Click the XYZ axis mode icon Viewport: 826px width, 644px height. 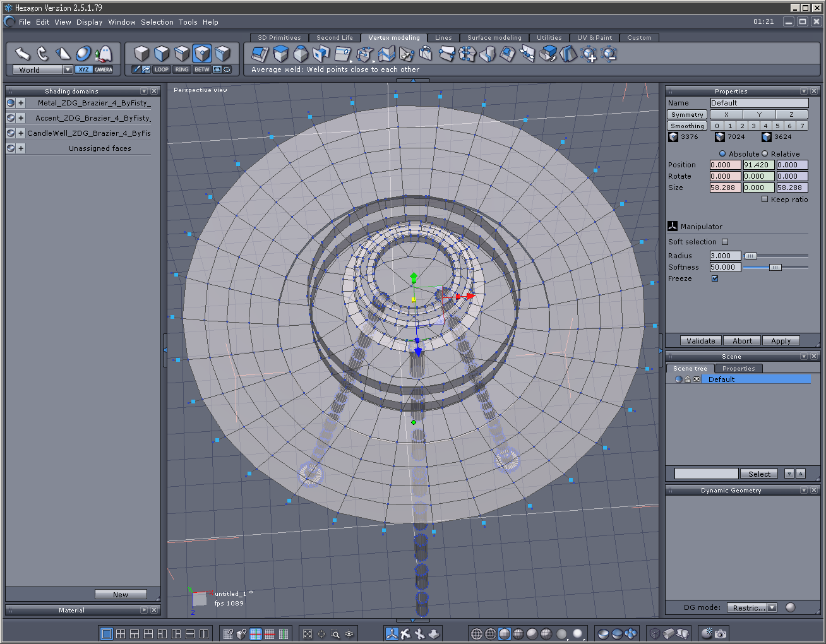coord(83,69)
